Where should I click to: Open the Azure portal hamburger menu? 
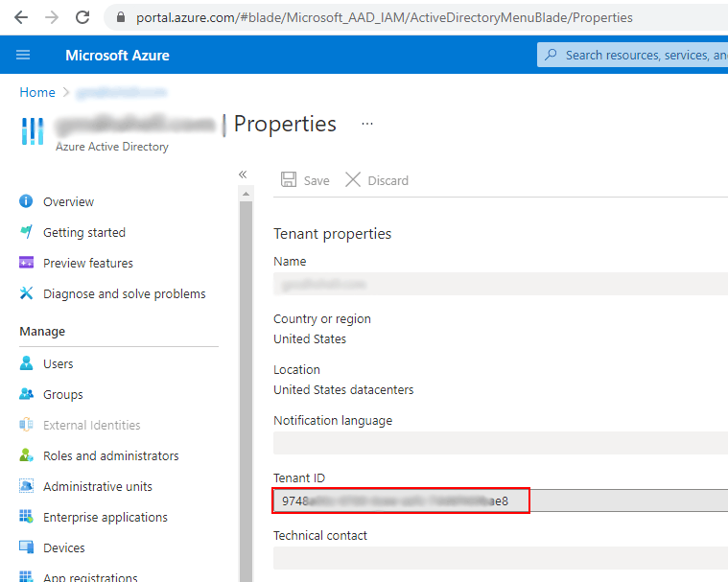click(x=23, y=56)
